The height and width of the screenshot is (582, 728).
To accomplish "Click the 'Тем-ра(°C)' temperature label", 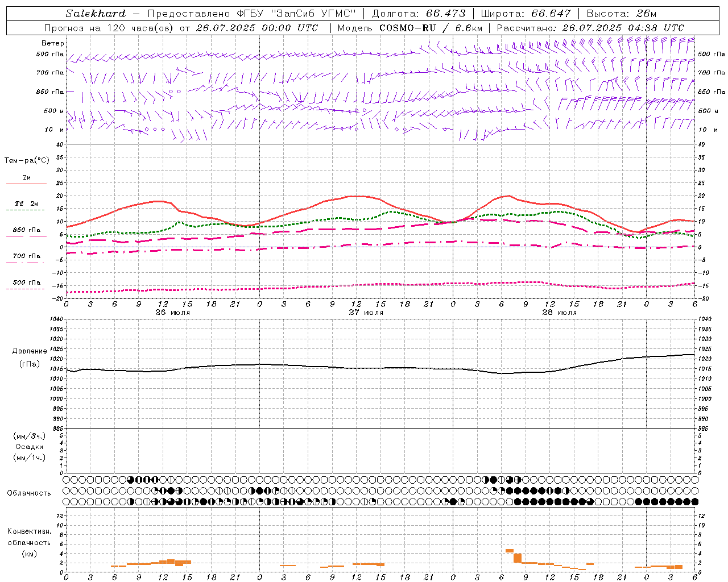I will pyautogui.click(x=27, y=161).
